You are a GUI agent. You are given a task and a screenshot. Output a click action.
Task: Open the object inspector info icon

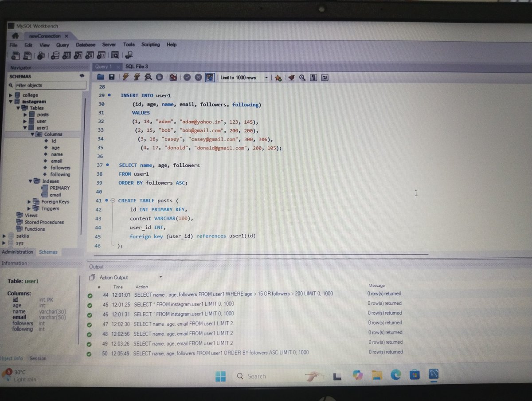41,55
